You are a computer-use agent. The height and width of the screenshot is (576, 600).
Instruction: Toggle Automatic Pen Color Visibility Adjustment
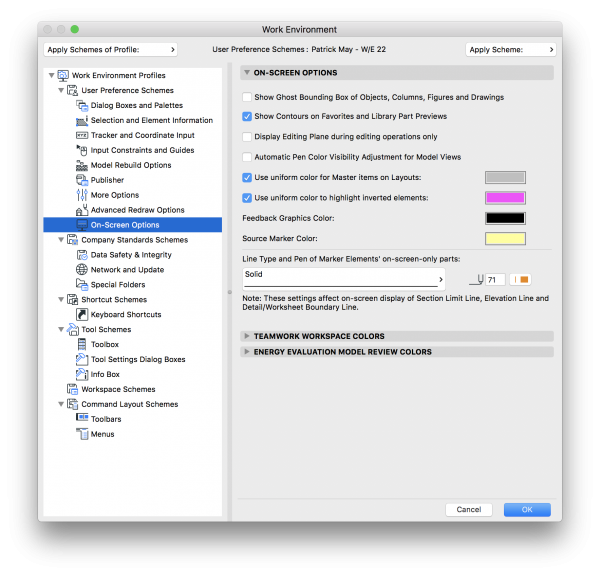click(x=247, y=157)
